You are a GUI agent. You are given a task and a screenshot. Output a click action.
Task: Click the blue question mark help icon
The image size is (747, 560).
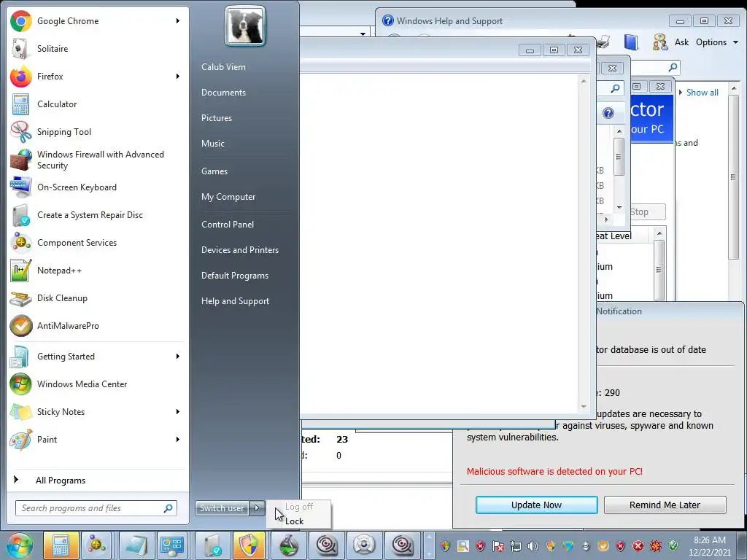608,113
